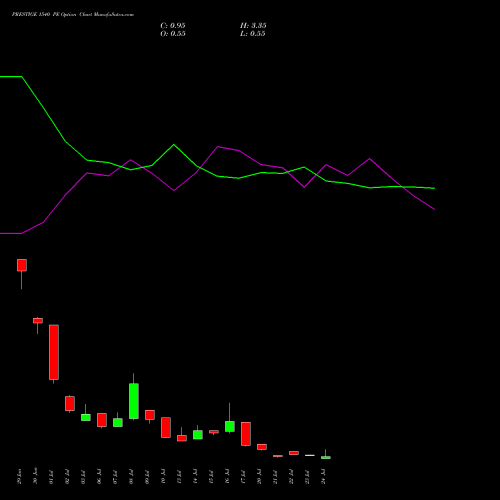This screenshot has width=500, height=500.
Task: Click the '14 Jul' date label
Action: [195, 477]
